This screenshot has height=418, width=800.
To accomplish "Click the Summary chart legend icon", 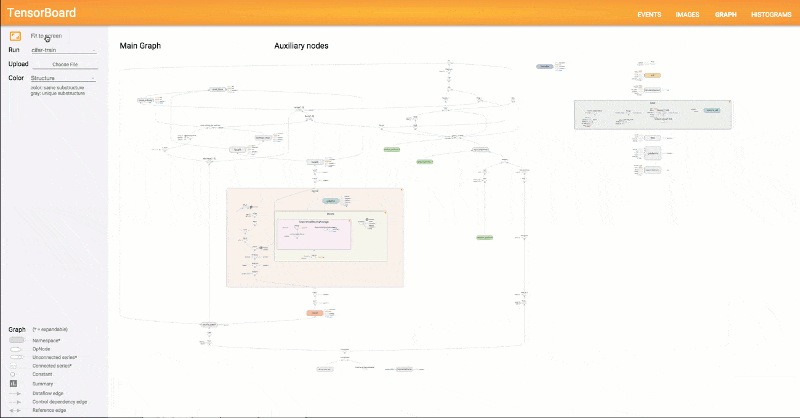I will click(x=16, y=383).
